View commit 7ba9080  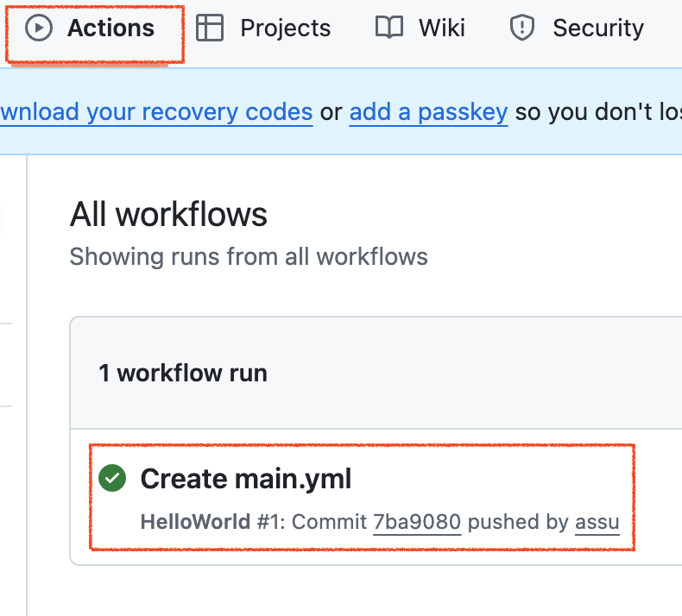pyautogui.click(x=417, y=522)
